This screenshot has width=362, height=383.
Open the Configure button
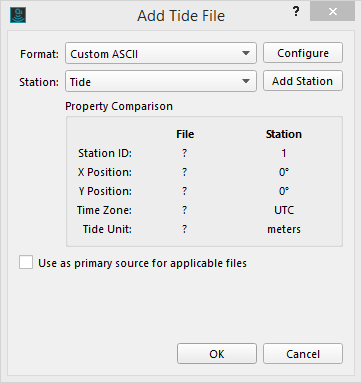click(x=303, y=53)
